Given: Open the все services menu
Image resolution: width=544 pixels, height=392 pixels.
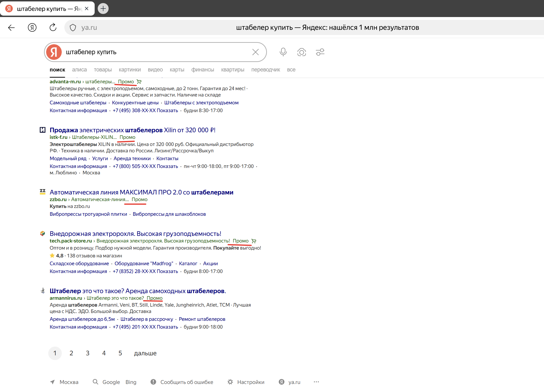Looking at the screenshot, I should [291, 70].
